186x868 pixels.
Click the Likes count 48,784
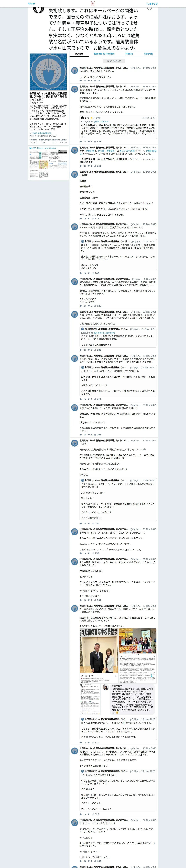[63, 142]
